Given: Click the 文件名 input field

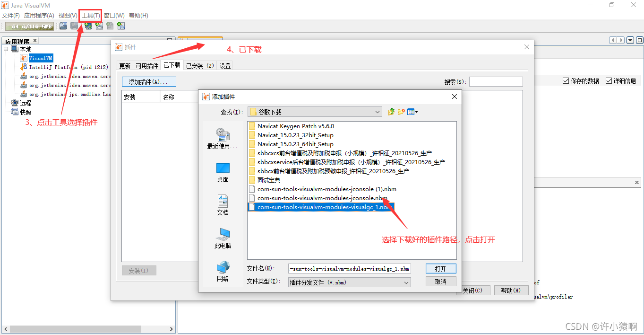Looking at the screenshot, I should tap(350, 269).
